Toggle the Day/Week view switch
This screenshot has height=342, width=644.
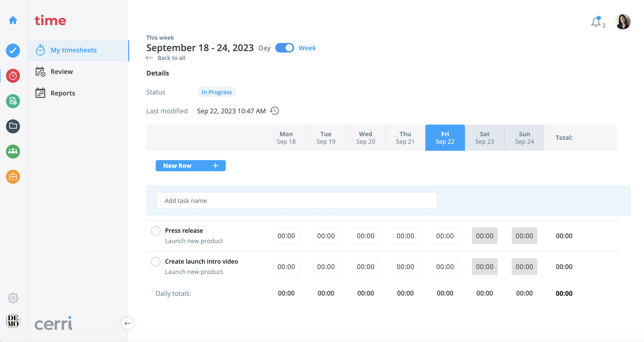(284, 48)
